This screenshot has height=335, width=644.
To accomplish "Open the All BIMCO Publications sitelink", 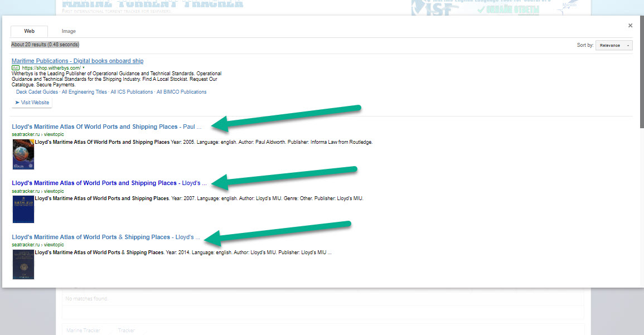I will (x=181, y=92).
